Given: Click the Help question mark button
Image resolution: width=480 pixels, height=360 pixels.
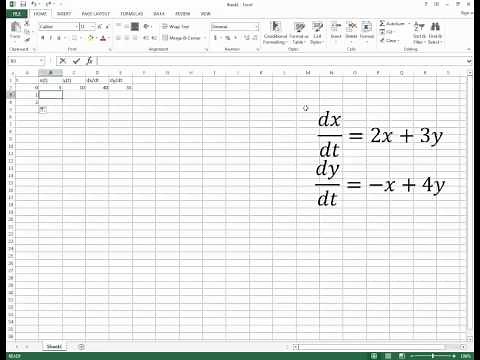Looking at the screenshot, I should pyautogui.click(x=426, y=4).
